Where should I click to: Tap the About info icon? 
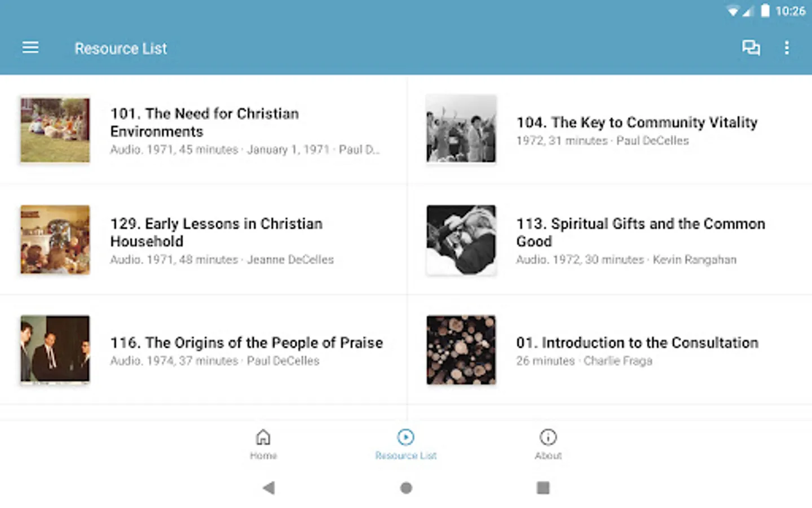(548, 437)
